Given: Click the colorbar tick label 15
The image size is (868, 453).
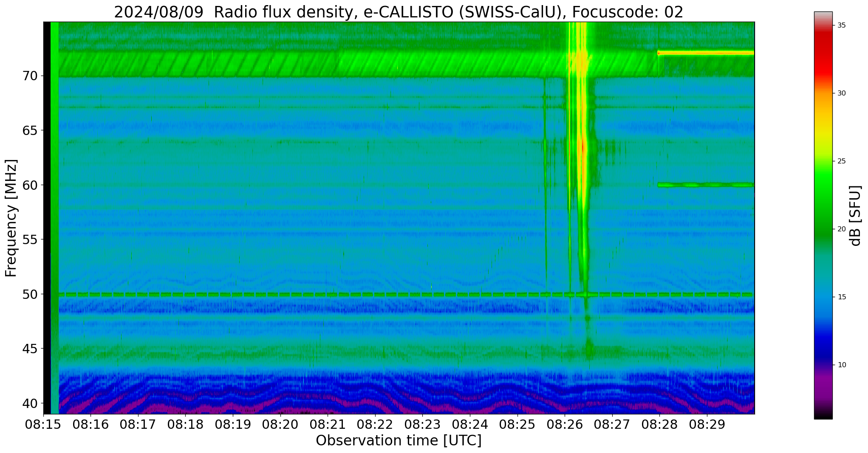Looking at the screenshot, I should pos(842,297).
